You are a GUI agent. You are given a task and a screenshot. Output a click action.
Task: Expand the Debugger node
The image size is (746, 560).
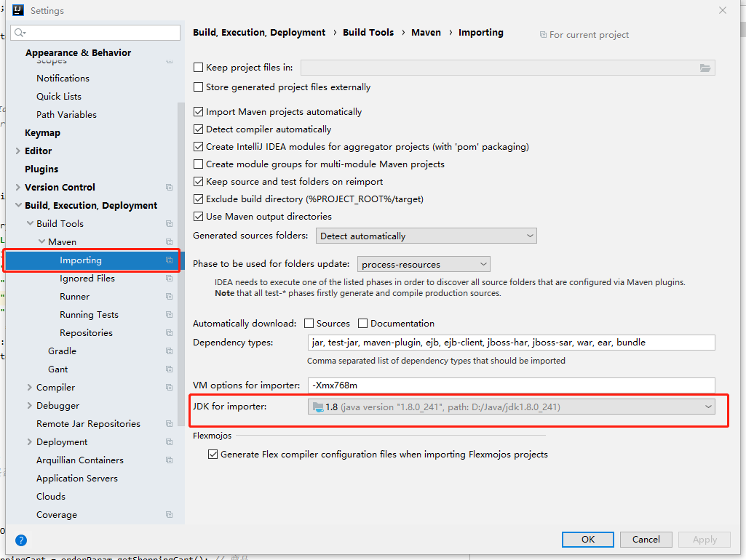tap(30, 406)
